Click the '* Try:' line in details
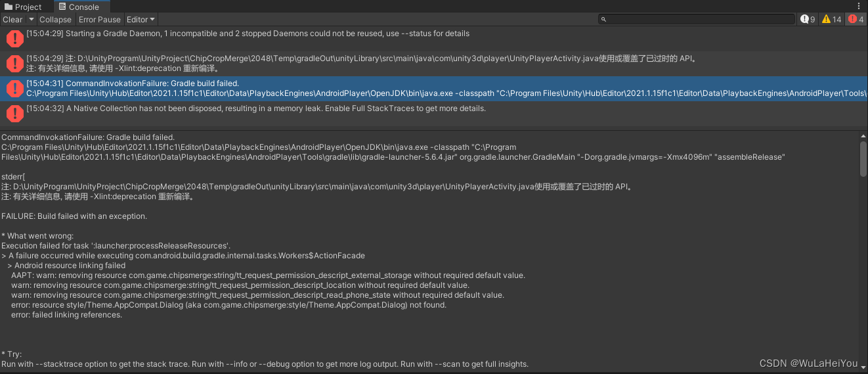Viewport: 868px width, 374px height. coord(11,354)
